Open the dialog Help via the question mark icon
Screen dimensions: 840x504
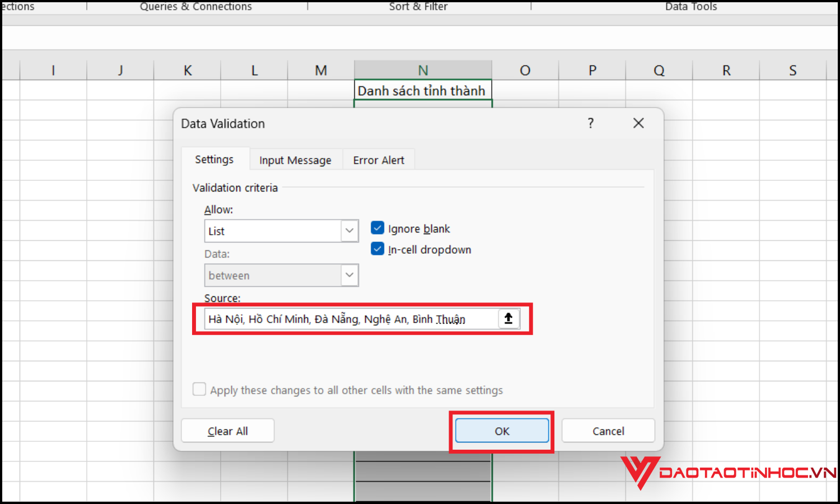coord(591,123)
